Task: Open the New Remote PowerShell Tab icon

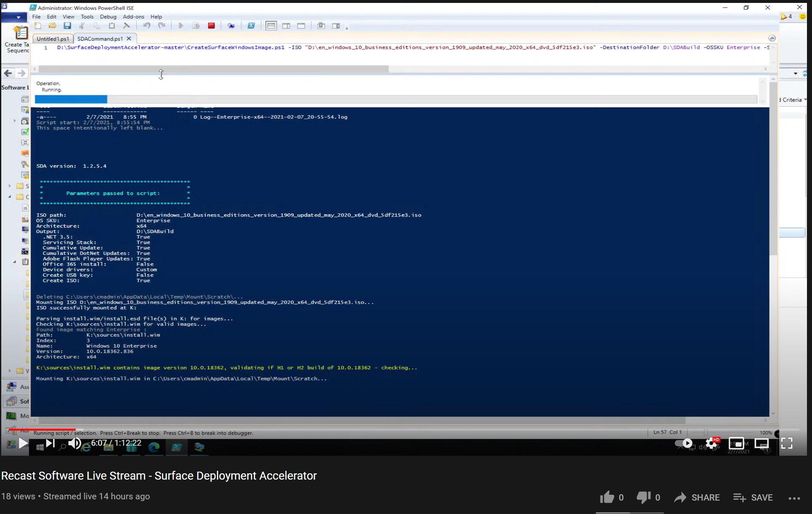Action: pyautogui.click(x=231, y=26)
